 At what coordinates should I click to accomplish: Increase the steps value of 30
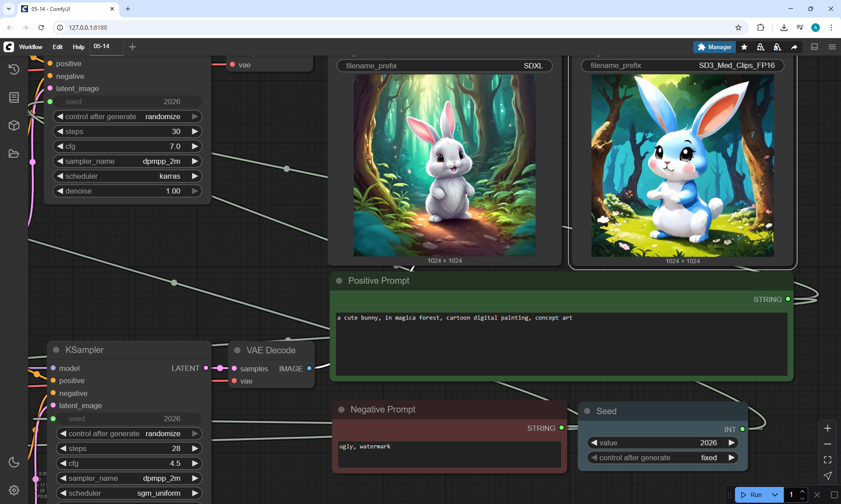click(195, 131)
